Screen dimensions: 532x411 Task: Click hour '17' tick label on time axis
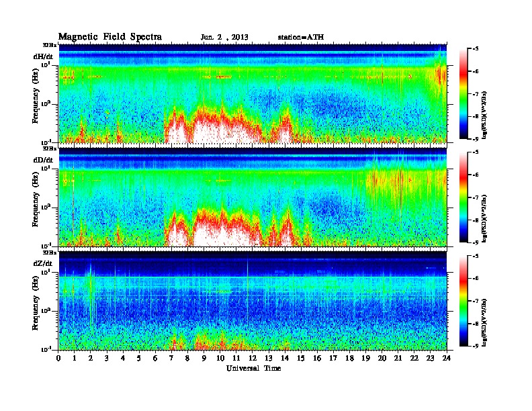[333, 358]
